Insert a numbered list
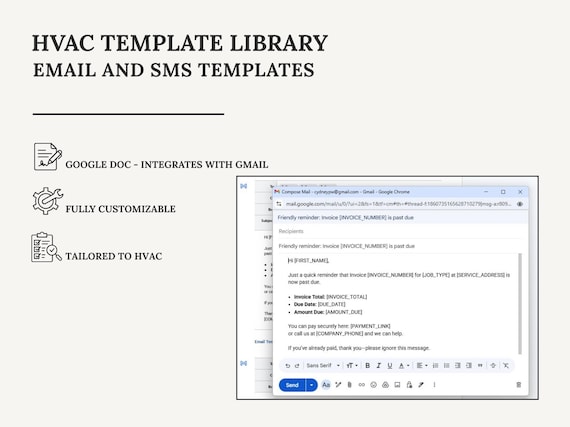This screenshot has width=570, height=427. (435, 366)
